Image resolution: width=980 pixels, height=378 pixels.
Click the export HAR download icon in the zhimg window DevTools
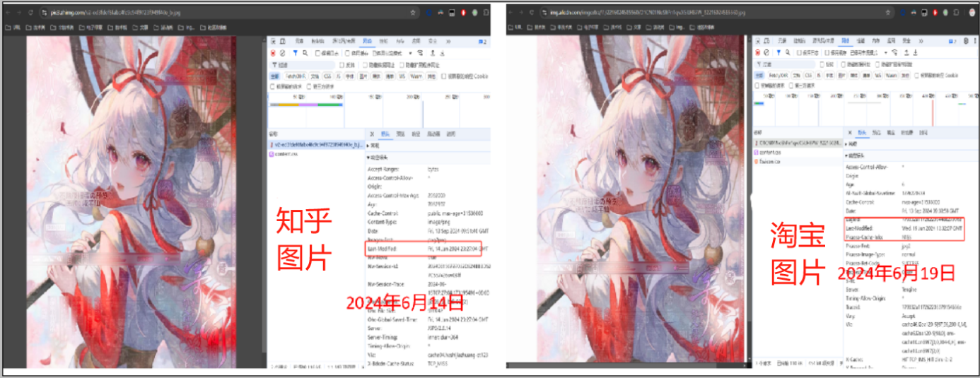(443, 53)
